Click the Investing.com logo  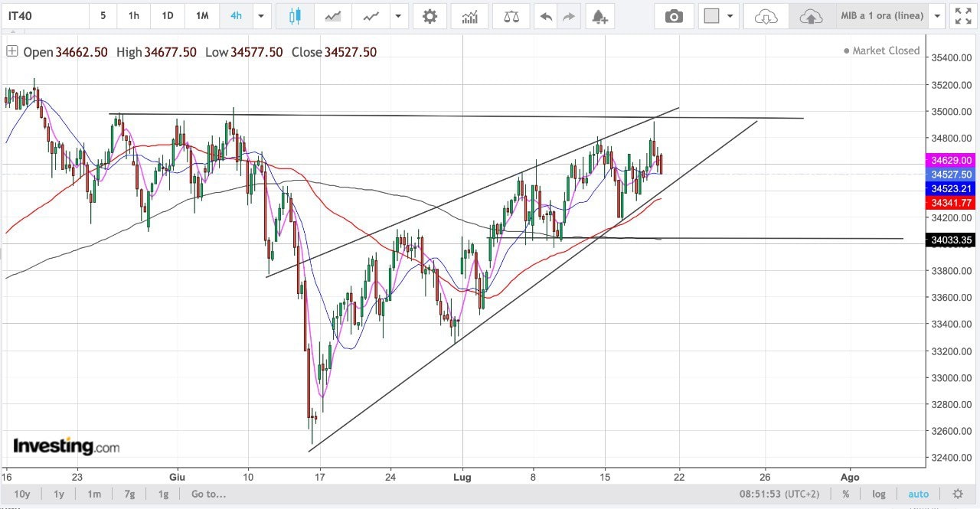click(67, 445)
